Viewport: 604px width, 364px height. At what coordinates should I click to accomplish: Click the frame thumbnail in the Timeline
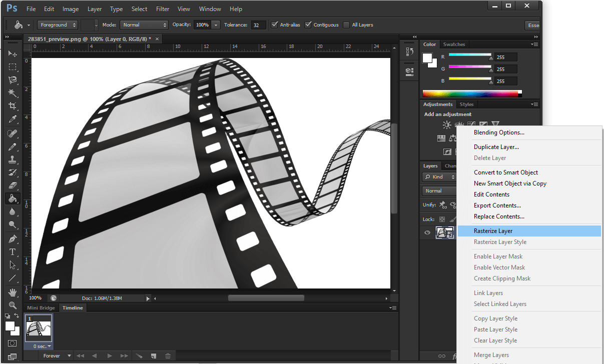point(39,329)
